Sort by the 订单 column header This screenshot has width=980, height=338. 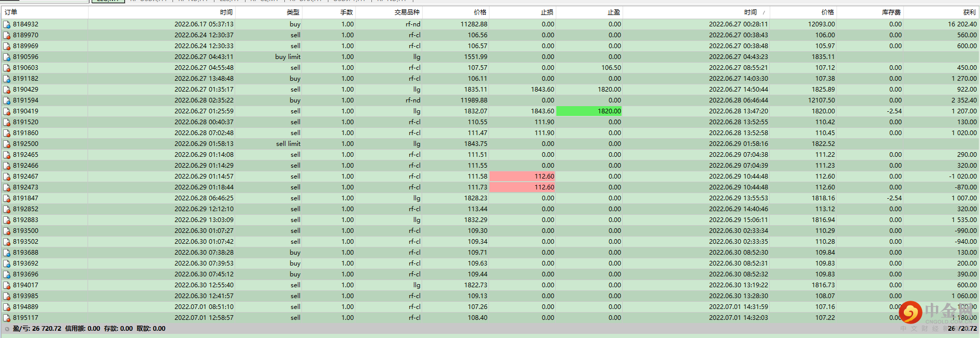point(45,12)
